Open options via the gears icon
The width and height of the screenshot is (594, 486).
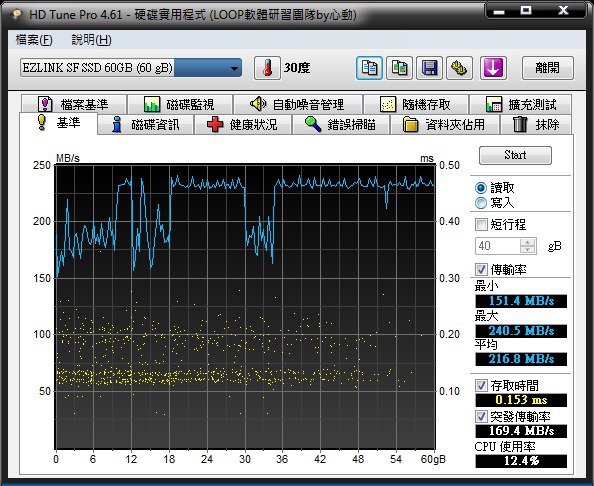click(x=459, y=68)
